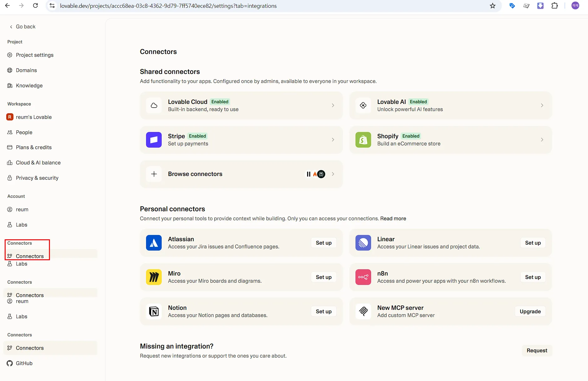Open the browser extensions puzzle icon
The width and height of the screenshot is (588, 381).
pyautogui.click(x=555, y=6)
